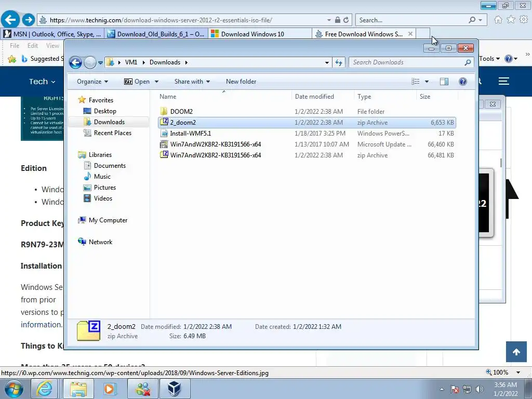
Task: Toggle the preview pane button
Action: coord(444,82)
